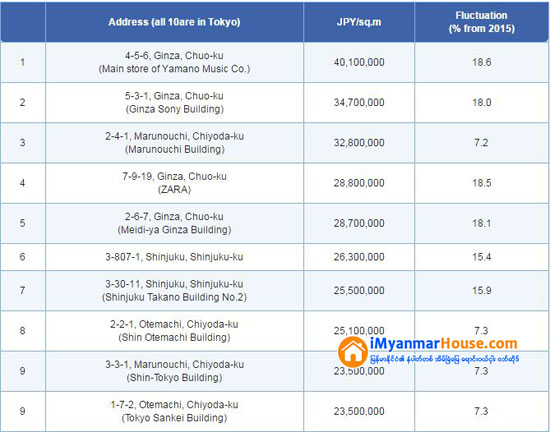Image resolution: width=550 pixels, height=432 pixels.
Task: Select the 28,700,000 price value
Action: (x=359, y=223)
